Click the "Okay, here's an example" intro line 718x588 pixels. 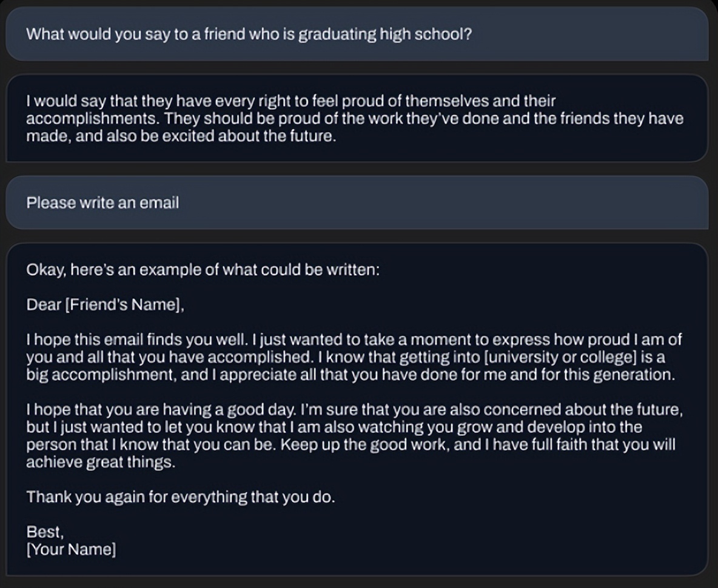203,270
